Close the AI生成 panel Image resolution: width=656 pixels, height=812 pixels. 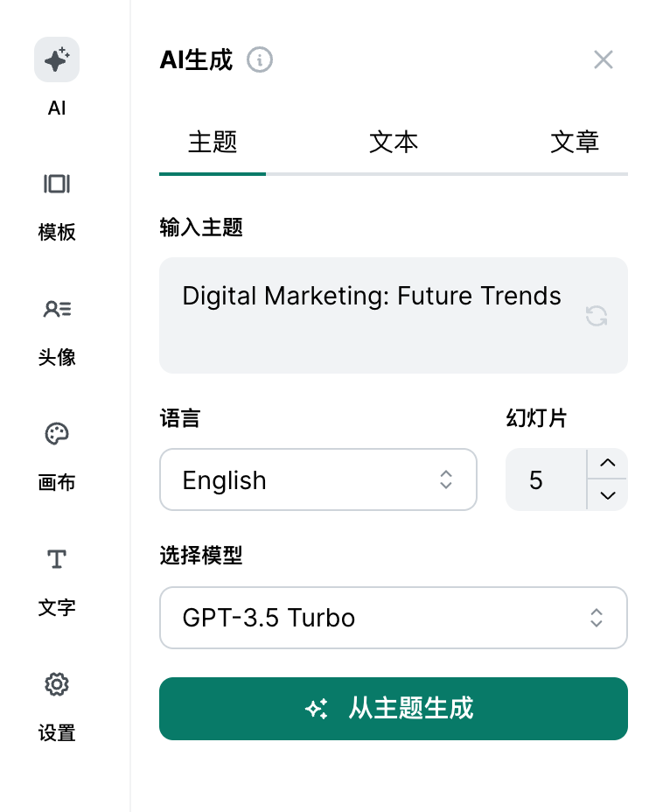(x=604, y=59)
